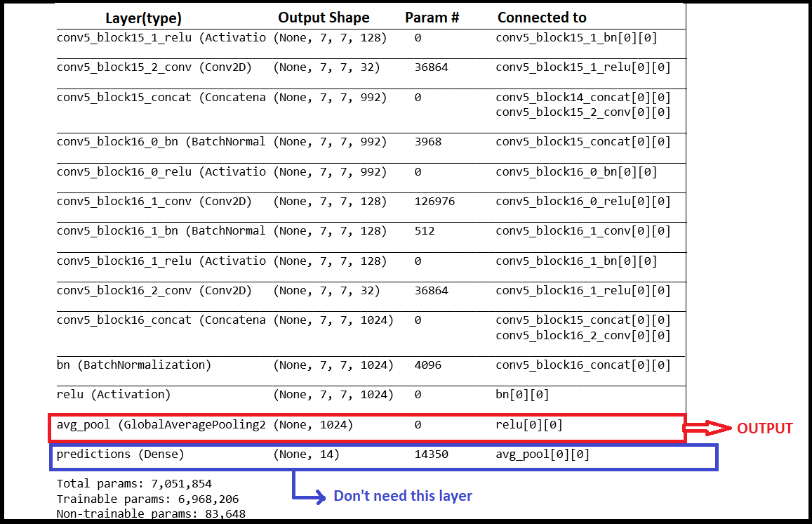Click Trainable params: 6,968,206 line
812x524 pixels.
coord(147,499)
